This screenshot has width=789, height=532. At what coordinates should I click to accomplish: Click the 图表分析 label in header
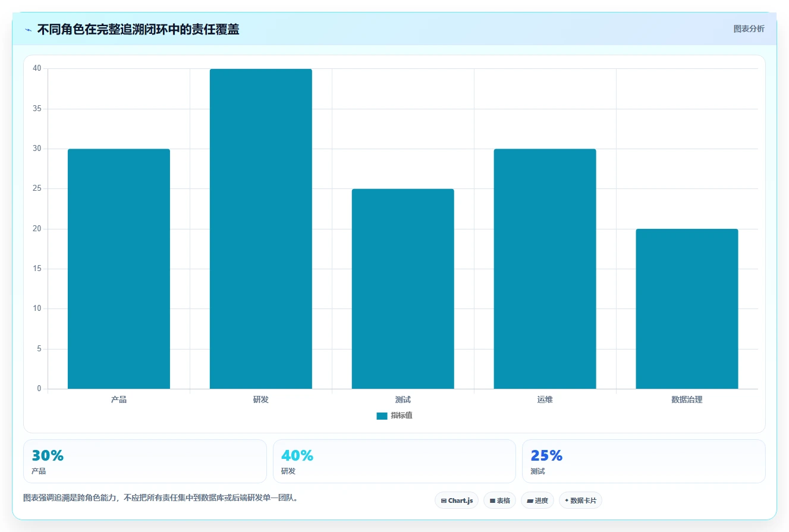tap(749, 29)
